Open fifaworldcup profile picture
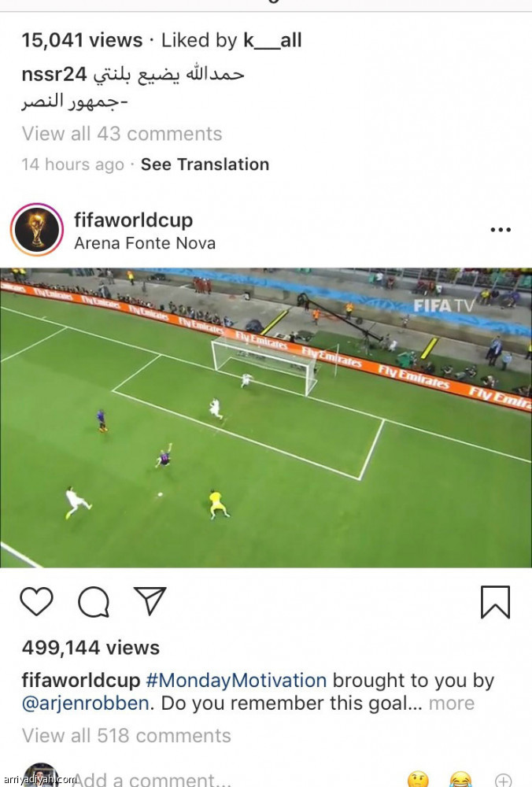This screenshot has width=532, height=787. [x=37, y=230]
